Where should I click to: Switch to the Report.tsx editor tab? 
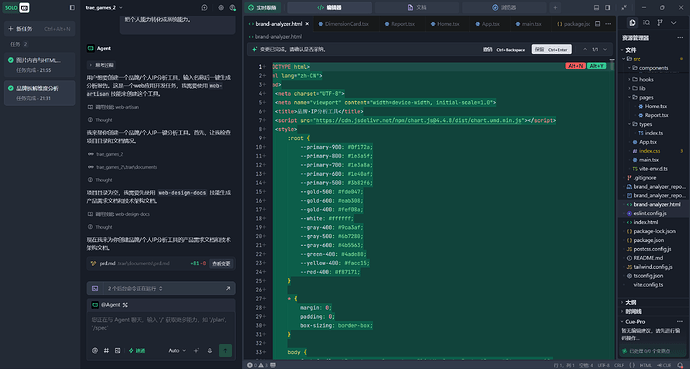point(400,24)
